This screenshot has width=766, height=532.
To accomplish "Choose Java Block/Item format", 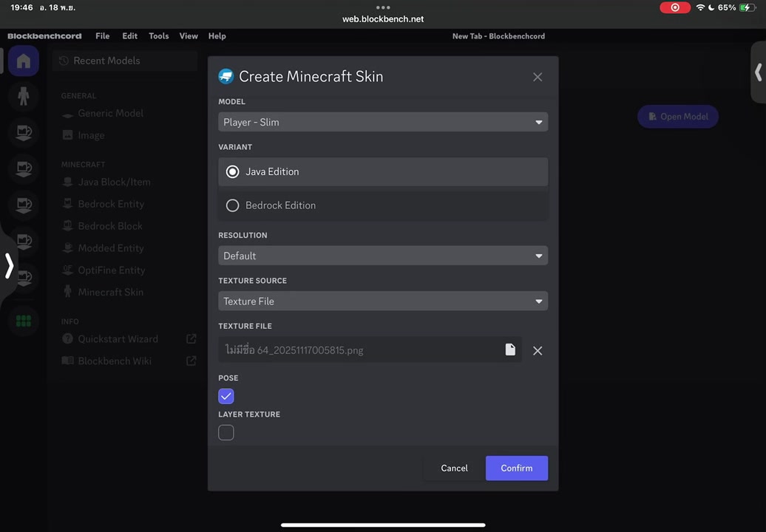I will 114,182.
